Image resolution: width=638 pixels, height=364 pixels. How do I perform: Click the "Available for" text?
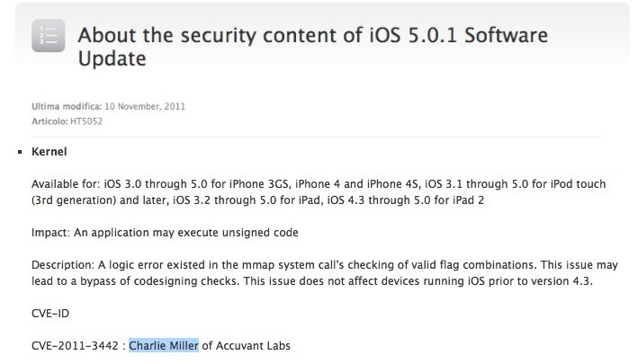click(64, 183)
